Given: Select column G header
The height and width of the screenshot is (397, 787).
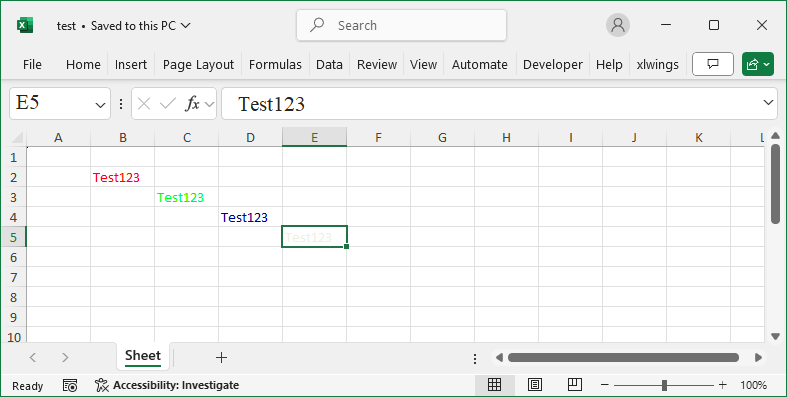Looking at the screenshot, I should tap(442, 138).
